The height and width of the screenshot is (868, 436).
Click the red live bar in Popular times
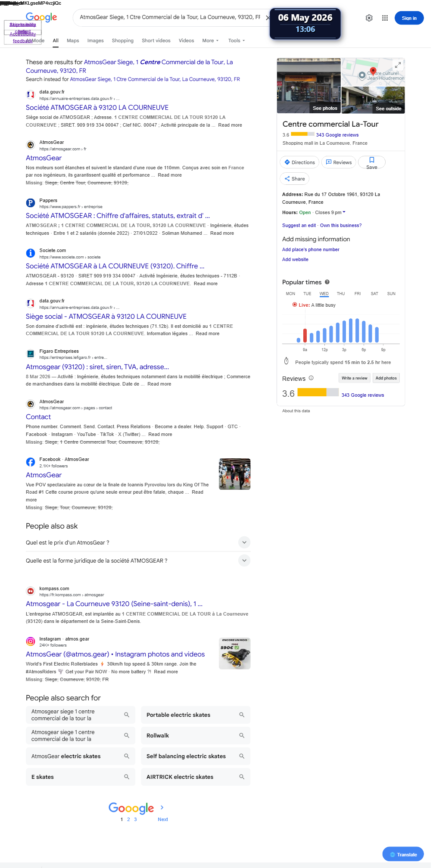click(305, 335)
